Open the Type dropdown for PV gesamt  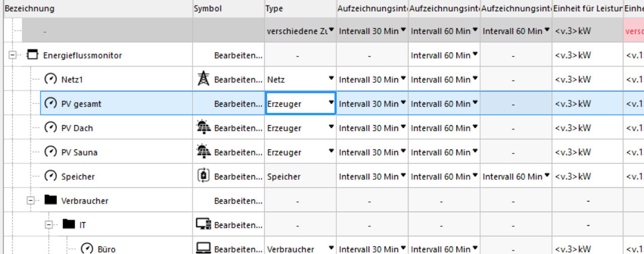tap(331, 103)
